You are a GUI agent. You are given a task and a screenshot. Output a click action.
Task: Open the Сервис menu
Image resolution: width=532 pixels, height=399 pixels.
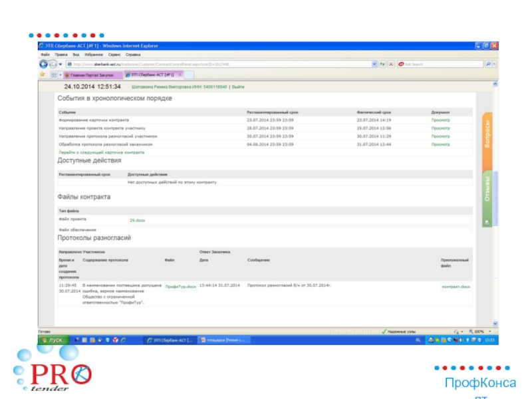point(114,55)
